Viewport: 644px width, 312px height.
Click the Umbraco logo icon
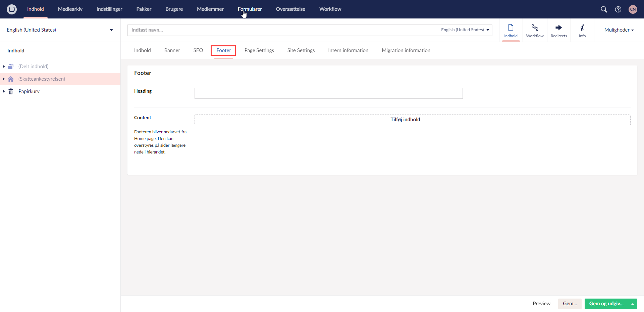(x=12, y=9)
